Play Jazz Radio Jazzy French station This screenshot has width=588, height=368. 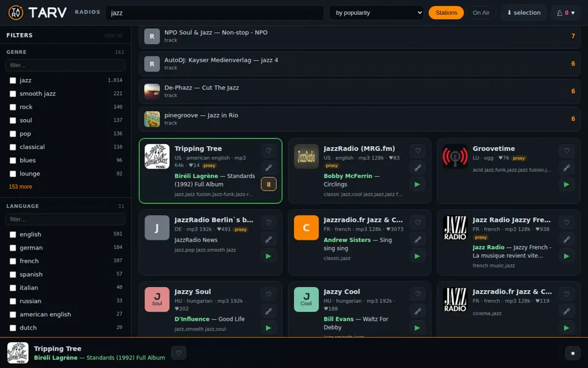pyautogui.click(x=567, y=256)
